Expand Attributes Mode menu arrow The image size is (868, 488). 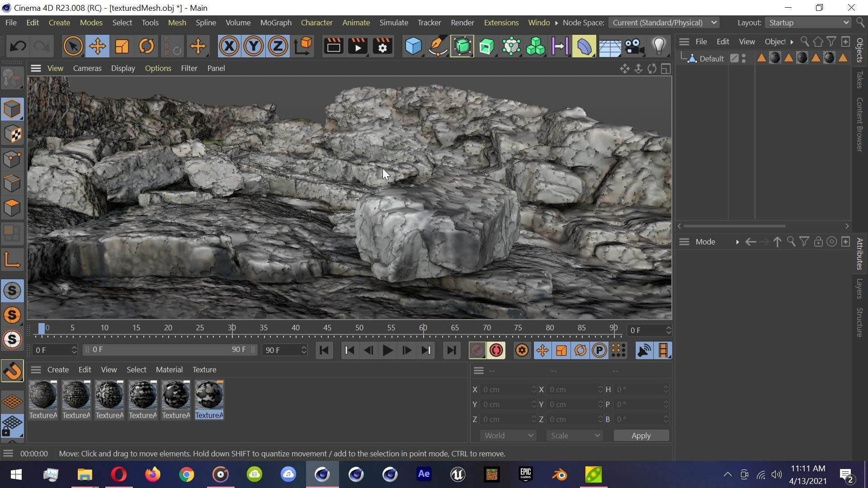click(737, 242)
